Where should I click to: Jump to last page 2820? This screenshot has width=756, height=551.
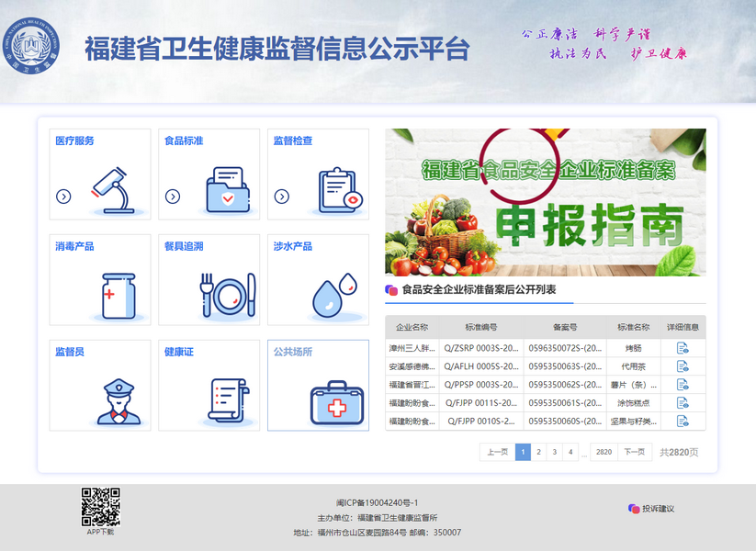coord(604,452)
